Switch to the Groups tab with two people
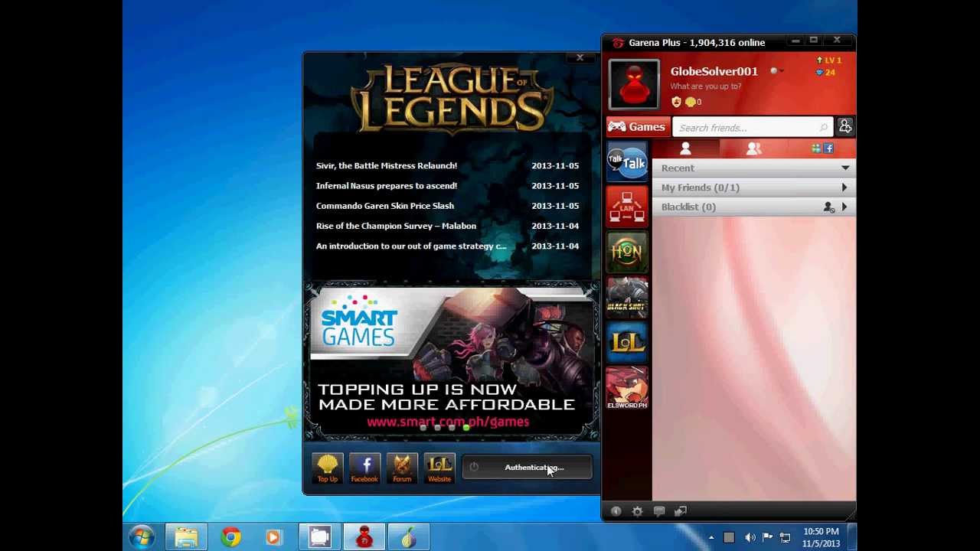980x551 pixels. [x=753, y=148]
